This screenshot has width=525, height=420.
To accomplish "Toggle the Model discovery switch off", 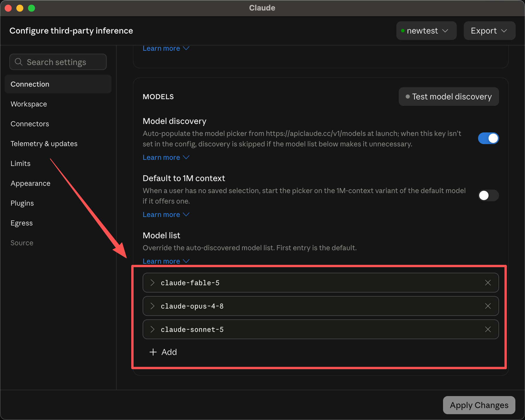I will tap(488, 138).
